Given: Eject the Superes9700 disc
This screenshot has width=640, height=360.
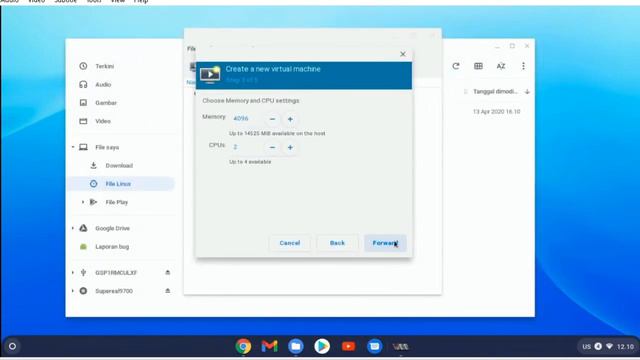Looking at the screenshot, I should click(x=167, y=291).
